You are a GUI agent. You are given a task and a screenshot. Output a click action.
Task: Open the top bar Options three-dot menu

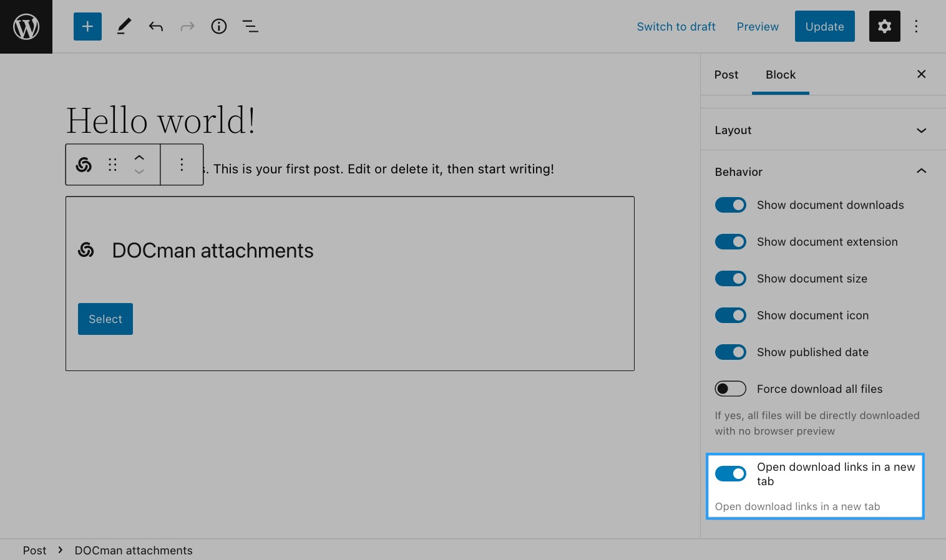916,26
